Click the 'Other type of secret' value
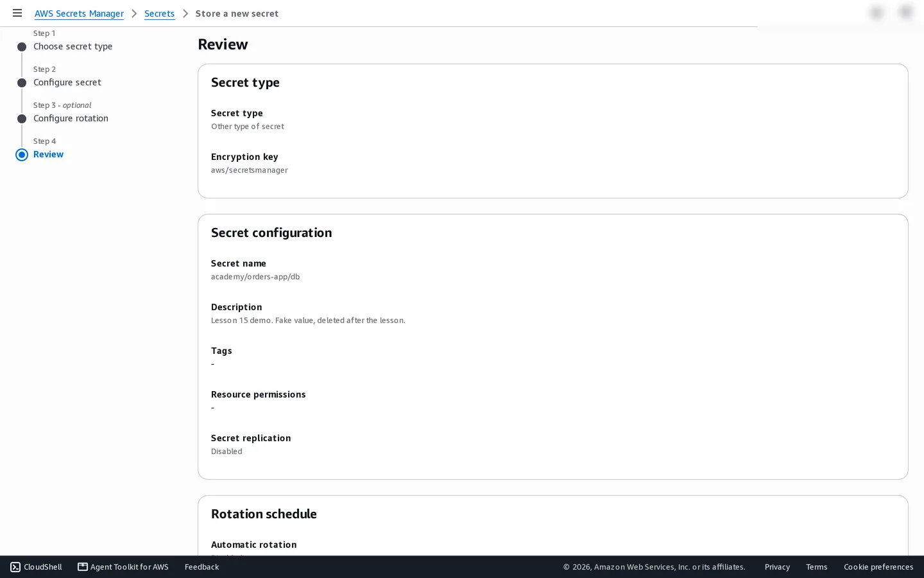This screenshot has width=924, height=578. coord(248,127)
